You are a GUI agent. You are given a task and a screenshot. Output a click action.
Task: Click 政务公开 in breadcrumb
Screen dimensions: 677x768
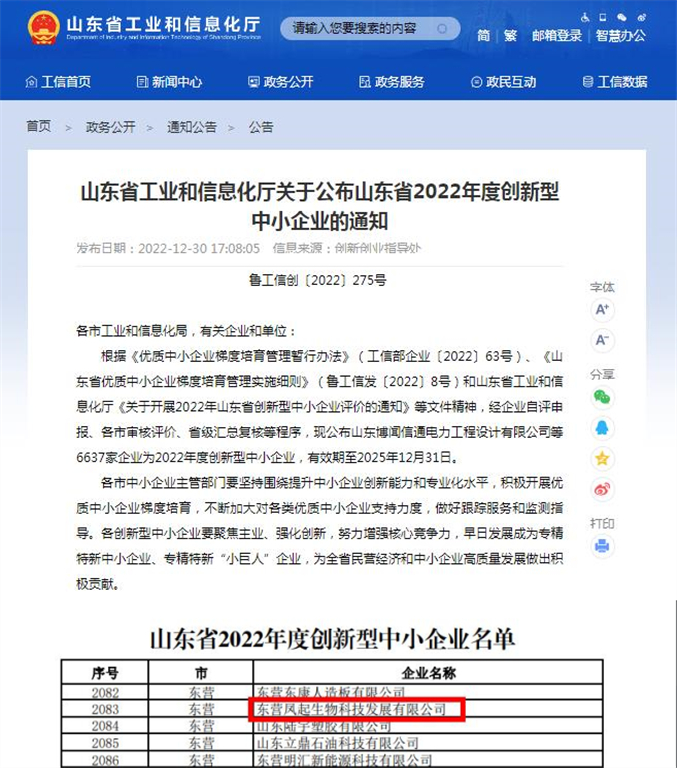click(x=111, y=127)
